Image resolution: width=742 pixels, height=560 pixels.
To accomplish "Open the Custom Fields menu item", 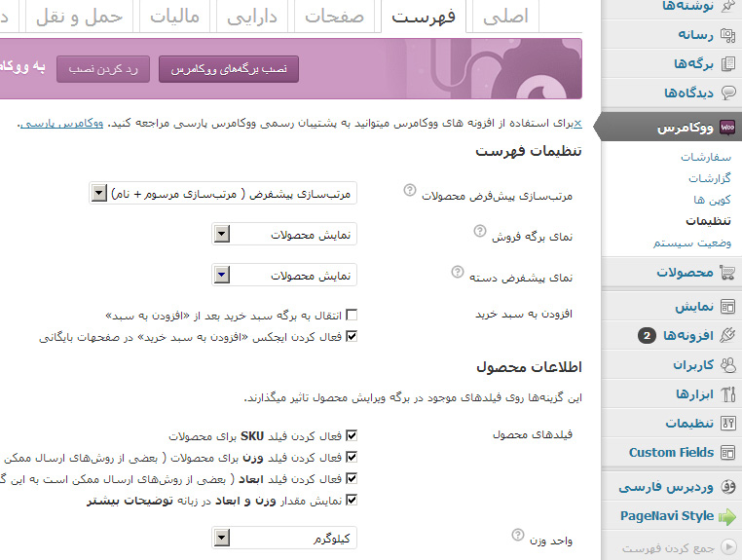I will click(x=671, y=453).
